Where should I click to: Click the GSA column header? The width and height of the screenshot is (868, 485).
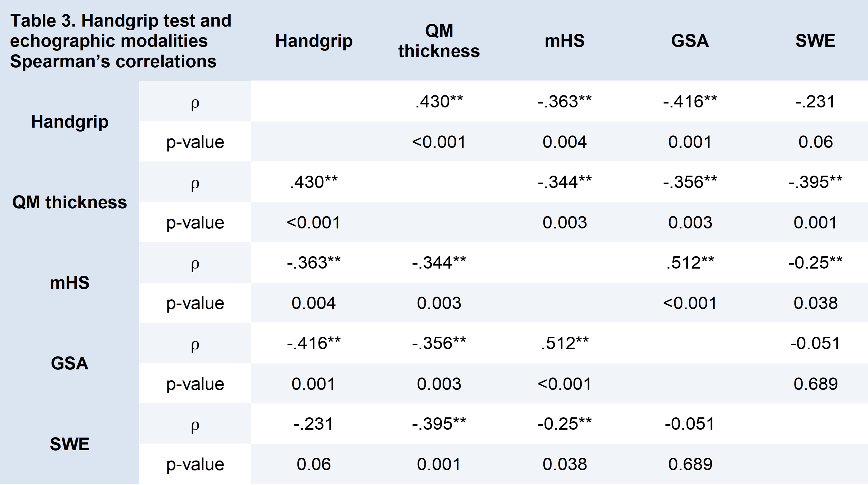pyautogui.click(x=690, y=41)
